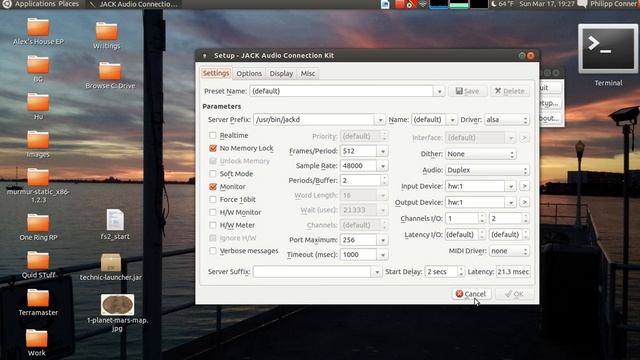Adjust the Channels I/O input stepper showing 1
640x360 pixels.
[x=482, y=218]
